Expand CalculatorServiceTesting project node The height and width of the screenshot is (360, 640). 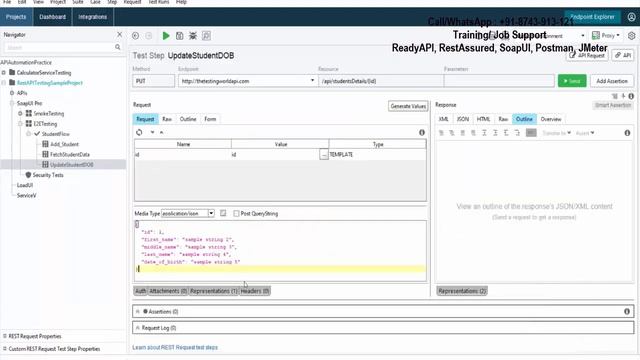(x=4, y=73)
